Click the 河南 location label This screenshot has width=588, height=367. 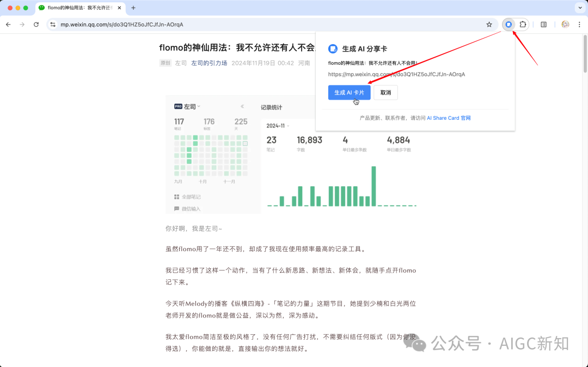(x=304, y=63)
